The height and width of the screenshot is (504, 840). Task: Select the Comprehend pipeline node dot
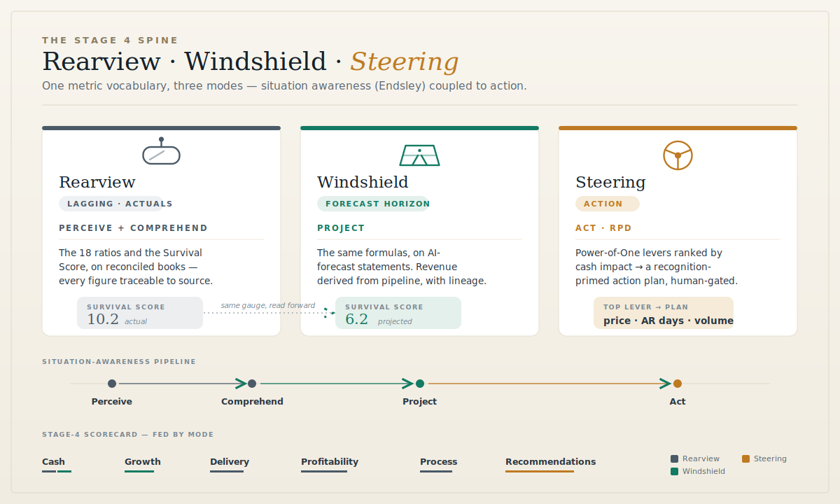pos(252,384)
